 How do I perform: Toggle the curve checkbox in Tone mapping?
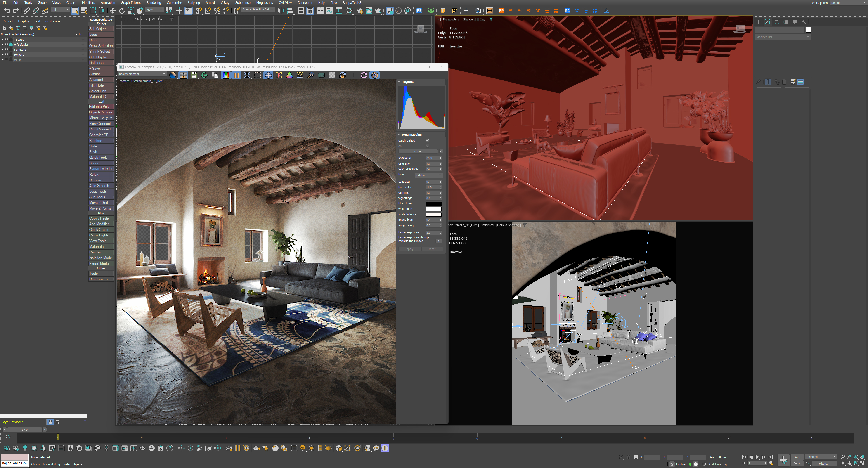pyautogui.click(x=441, y=151)
